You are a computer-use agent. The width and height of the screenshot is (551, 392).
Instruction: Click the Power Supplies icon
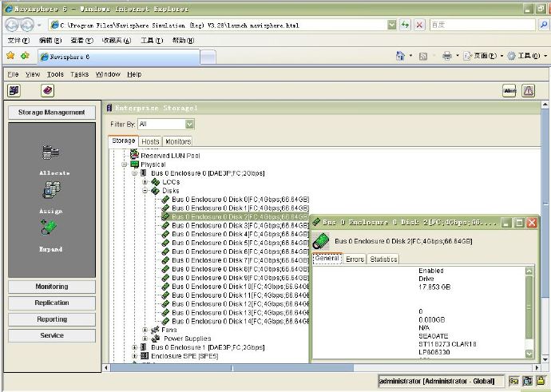pos(156,339)
